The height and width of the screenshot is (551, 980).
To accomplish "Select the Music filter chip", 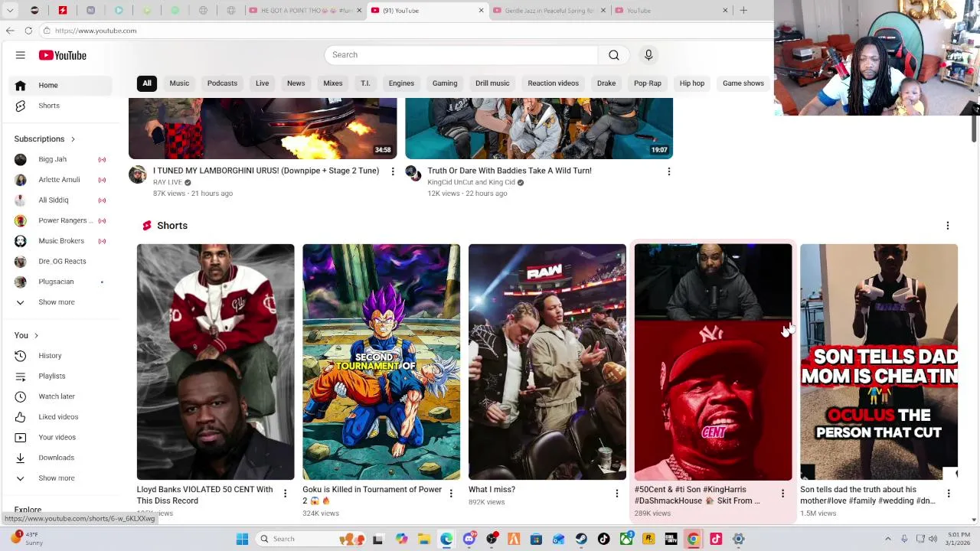I will pos(179,83).
